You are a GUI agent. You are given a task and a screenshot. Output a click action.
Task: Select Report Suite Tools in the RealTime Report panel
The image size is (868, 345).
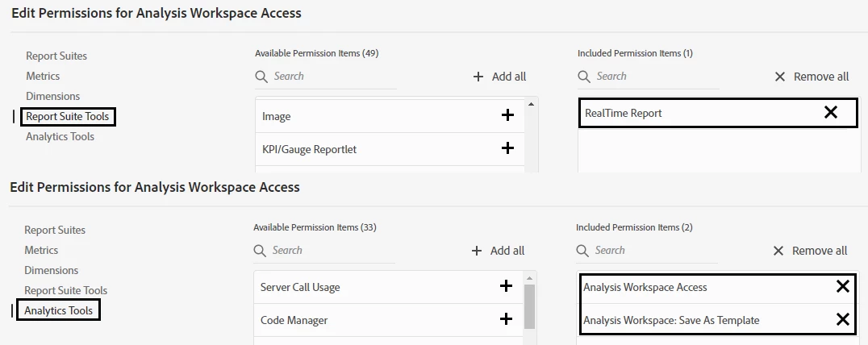click(68, 117)
